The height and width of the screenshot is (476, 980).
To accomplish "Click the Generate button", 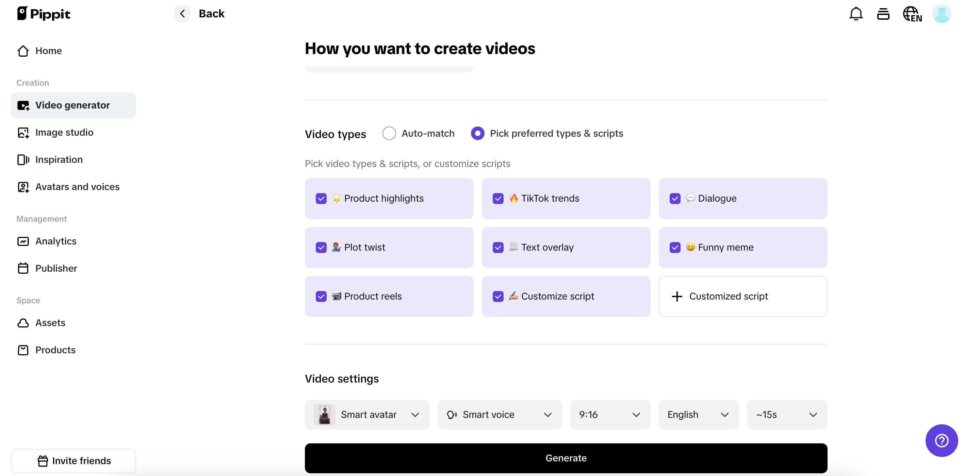I will pos(566,458).
